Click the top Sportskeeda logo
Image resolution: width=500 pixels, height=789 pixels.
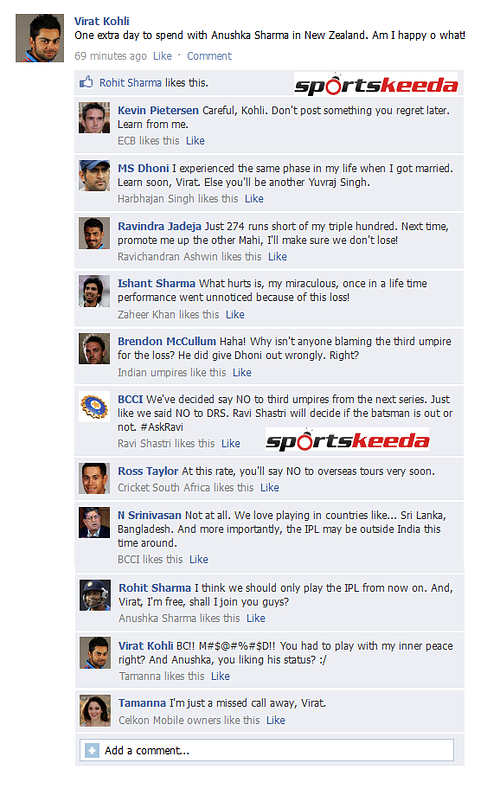pyautogui.click(x=376, y=84)
